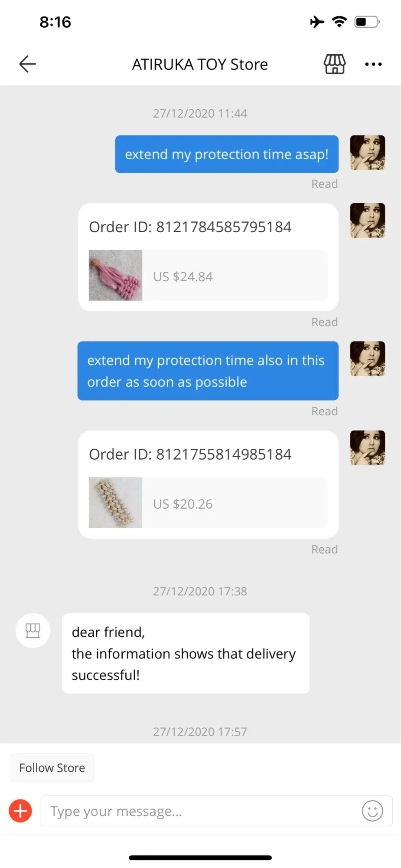Open the store page shop icon

[335, 64]
